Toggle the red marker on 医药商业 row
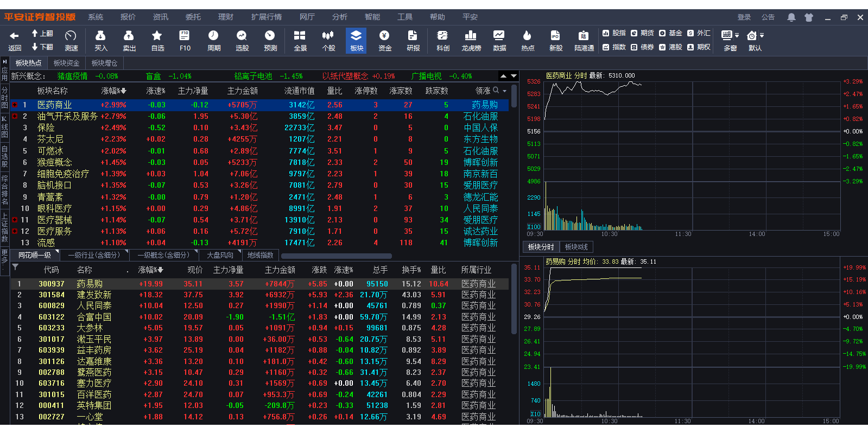This screenshot has width=868, height=434. click(x=15, y=105)
